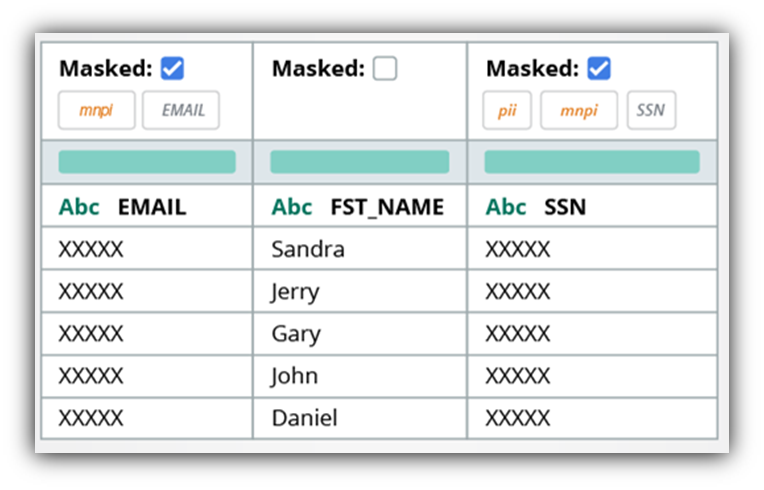Click the SSN tag chip
This screenshot has height=490, width=764.
651,111
